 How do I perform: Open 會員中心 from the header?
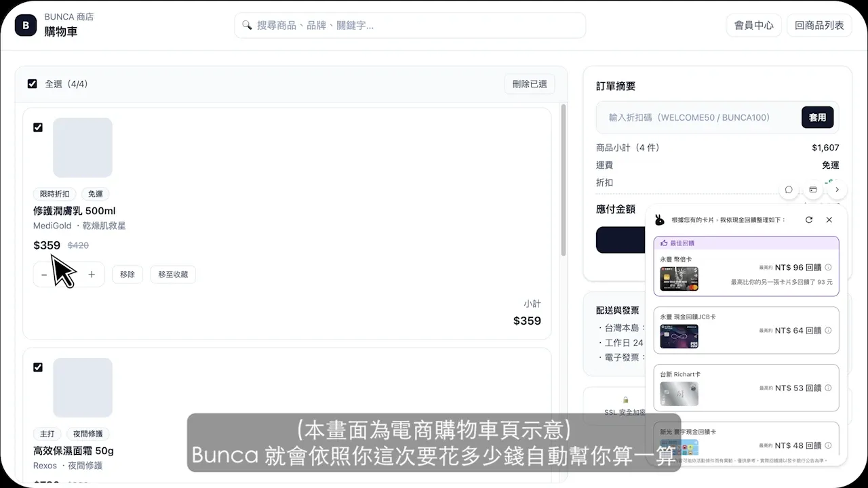(x=753, y=26)
